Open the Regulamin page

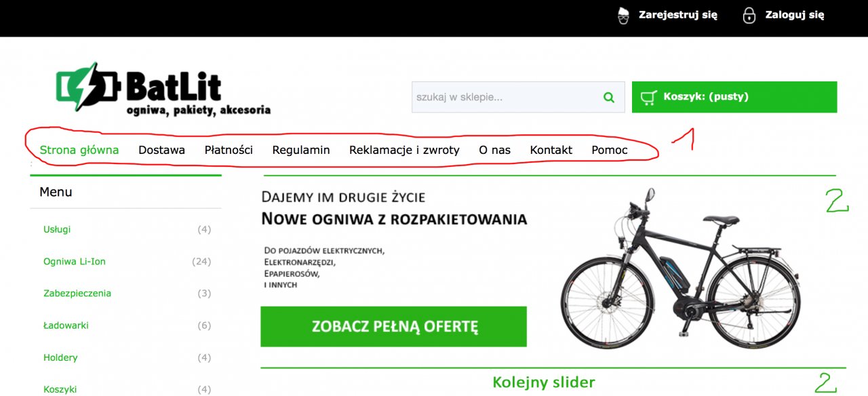pos(301,150)
